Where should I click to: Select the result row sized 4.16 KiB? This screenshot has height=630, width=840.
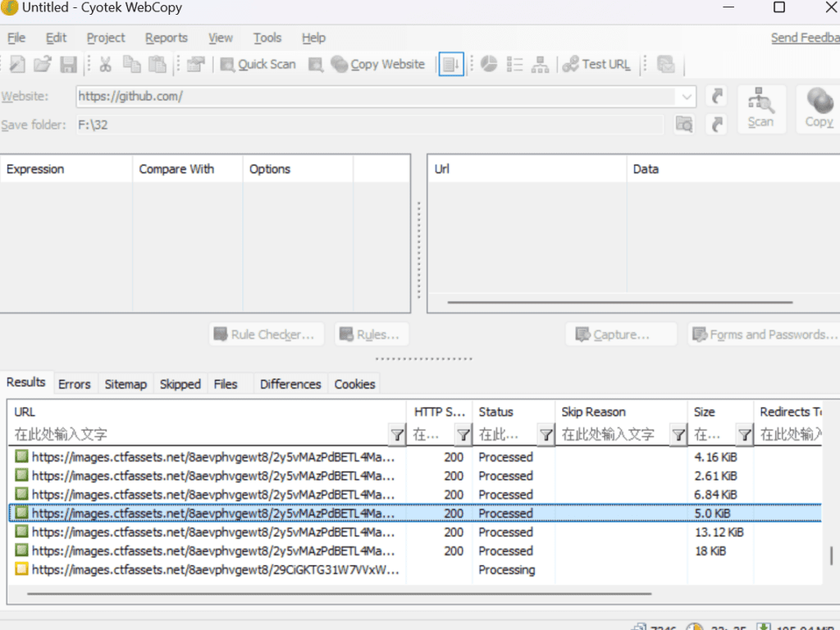click(x=415, y=457)
